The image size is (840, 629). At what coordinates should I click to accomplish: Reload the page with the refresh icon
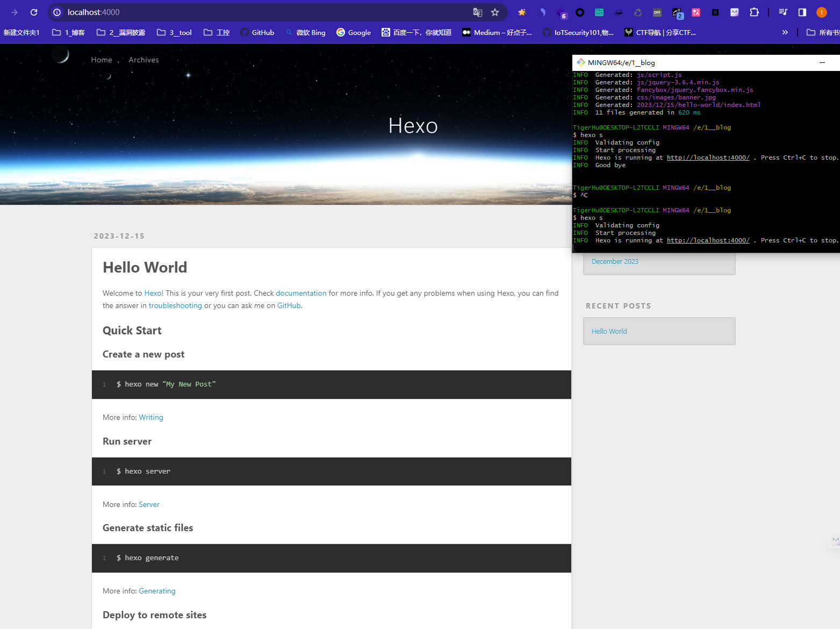[x=34, y=12]
